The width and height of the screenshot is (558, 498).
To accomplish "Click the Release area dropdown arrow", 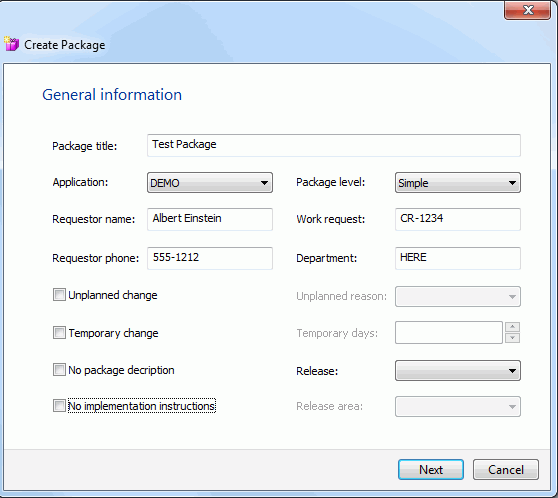I will (512, 407).
